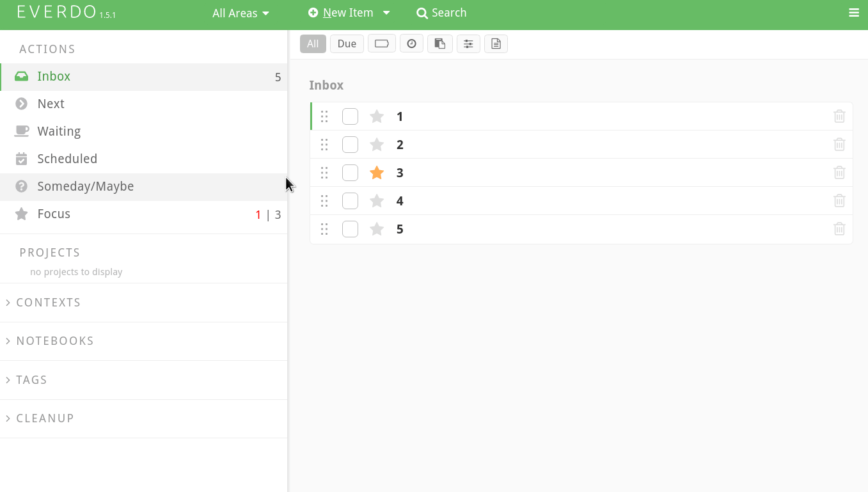Viewport: 868px width, 492px height.
Task: Delete item 5 with the trash icon
Action: tap(839, 228)
